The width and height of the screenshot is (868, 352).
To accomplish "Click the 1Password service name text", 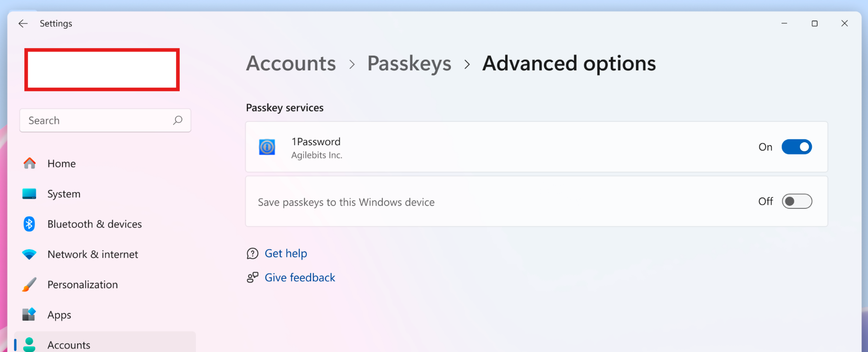I will 316,142.
